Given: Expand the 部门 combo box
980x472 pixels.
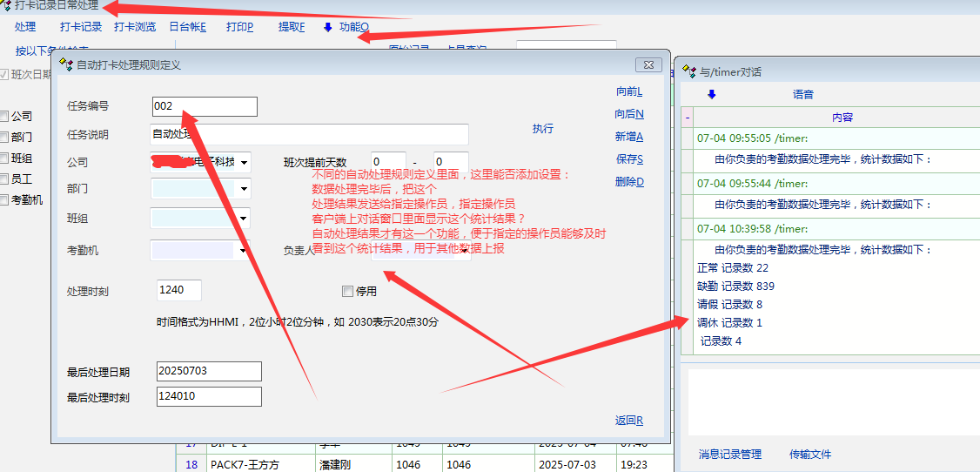Looking at the screenshot, I should pos(244,188).
